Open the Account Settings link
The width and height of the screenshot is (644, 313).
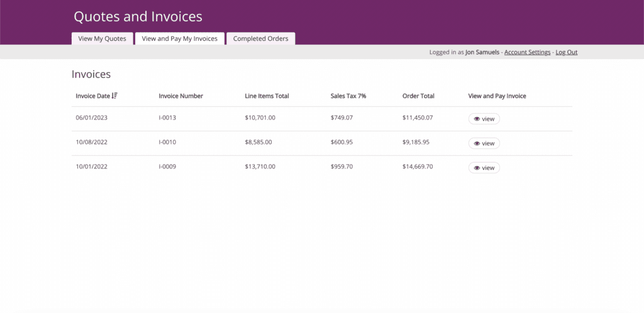point(527,52)
